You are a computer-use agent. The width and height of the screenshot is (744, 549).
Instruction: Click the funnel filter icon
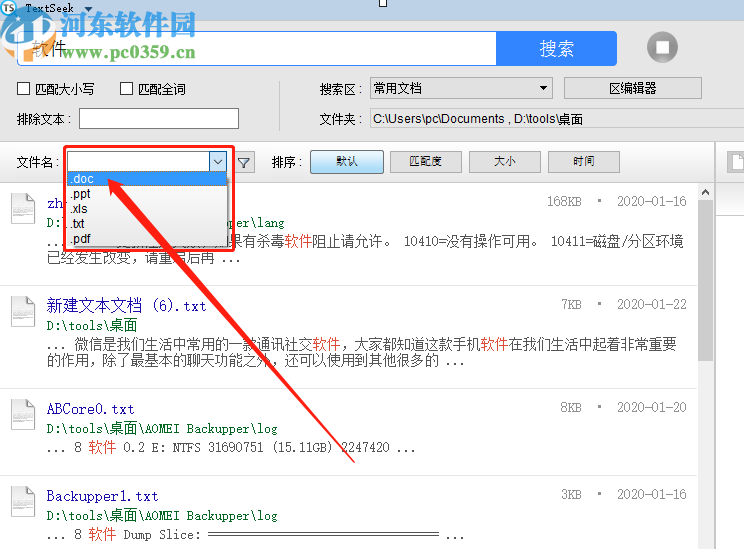click(x=244, y=162)
